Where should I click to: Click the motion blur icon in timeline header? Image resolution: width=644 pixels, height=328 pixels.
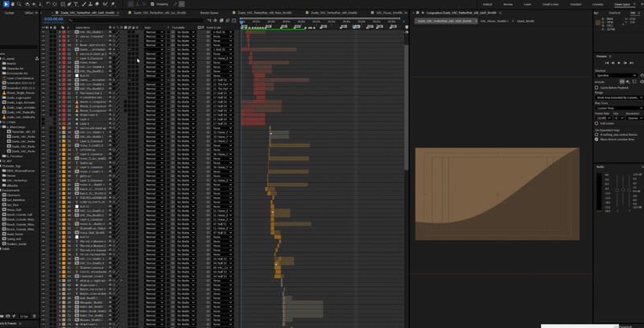(x=228, y=21)
